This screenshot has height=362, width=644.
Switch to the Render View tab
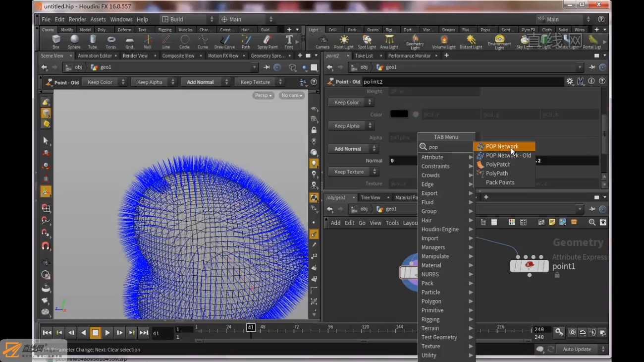point(135,56)
